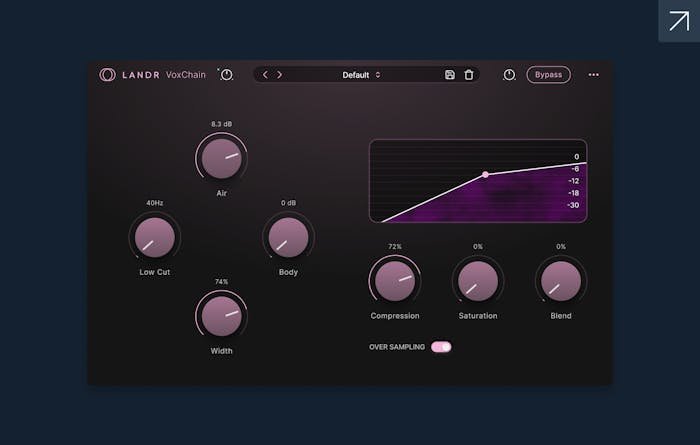The image size is (700, 445).
Task: Click the -30 label on the graph
Action: tap(573, 205)
